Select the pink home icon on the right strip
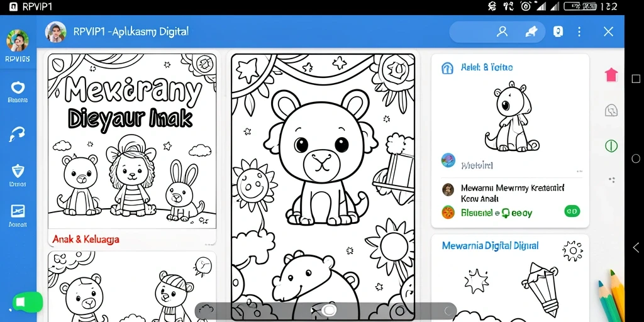644x322 pixels. (611, 75)
